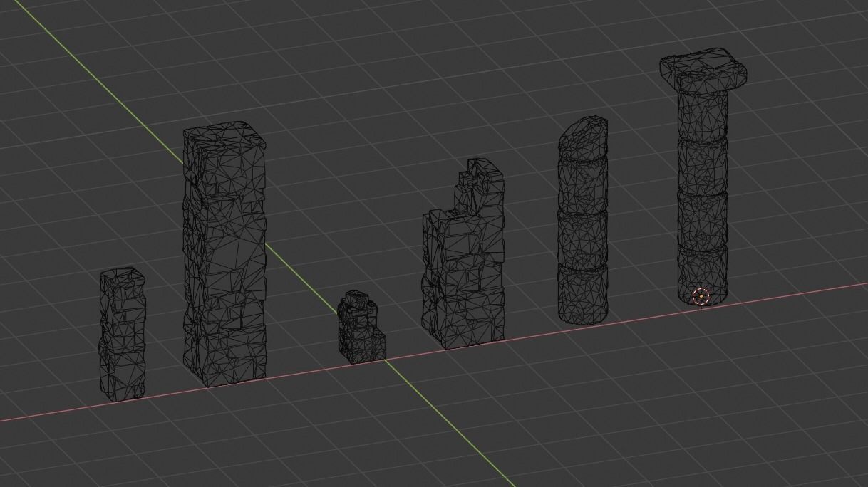Screen dimensions: 868x487
Task: Select the smallest stepped block mesh
Action: 361,328
